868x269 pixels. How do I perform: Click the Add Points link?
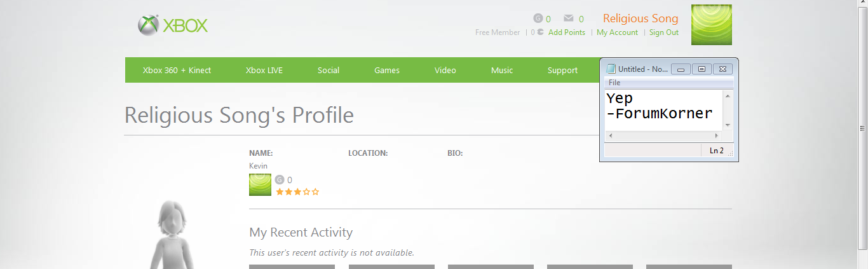click(567, 32)
